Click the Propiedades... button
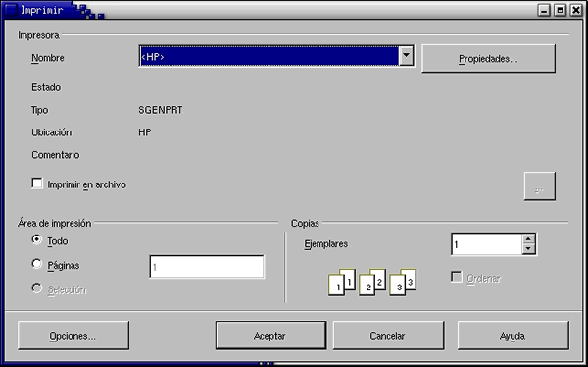Image resolution: width=588 pixels, height=367 pixels. point(488,59)
